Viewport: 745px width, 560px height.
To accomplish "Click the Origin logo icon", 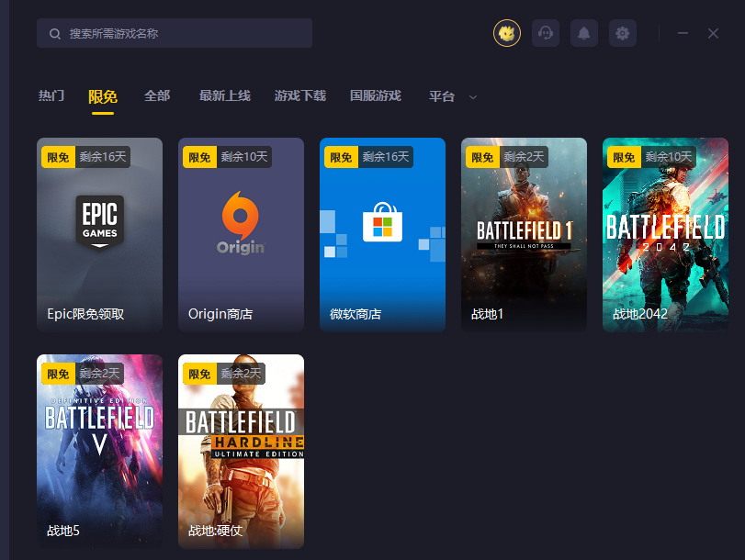I will [x=241, y=223].
